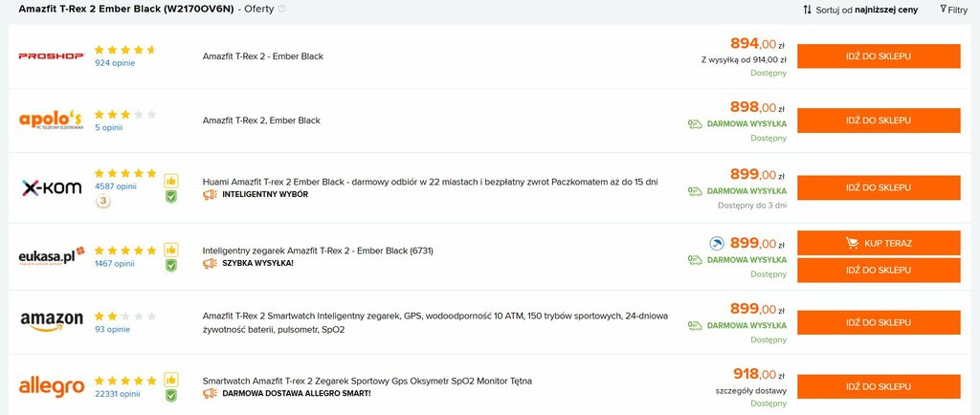Click the Allegro store logo

52,386
